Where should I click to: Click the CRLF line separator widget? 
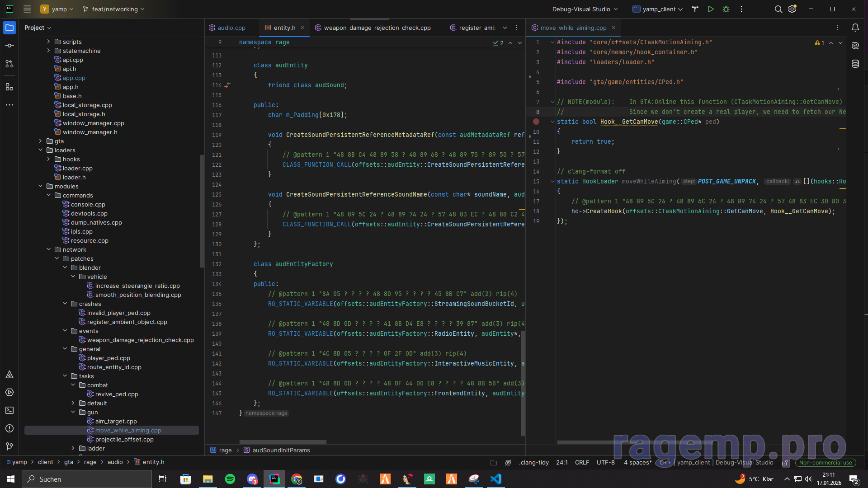click(x=582, y=462)
